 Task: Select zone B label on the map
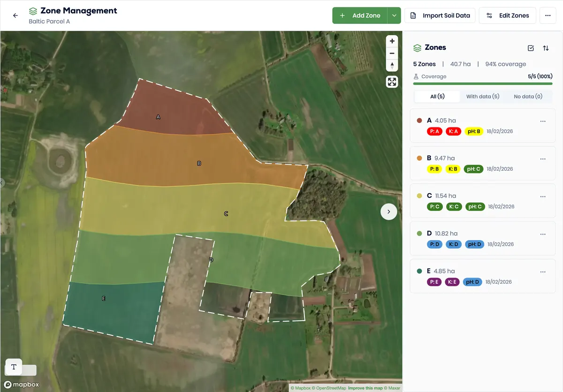(x=199, y=164)
